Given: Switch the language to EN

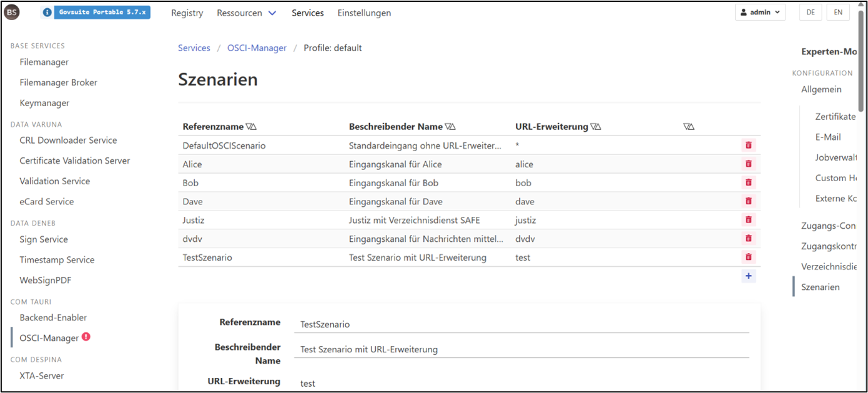Looking at the screenshot, I should [x=838, y=11].
